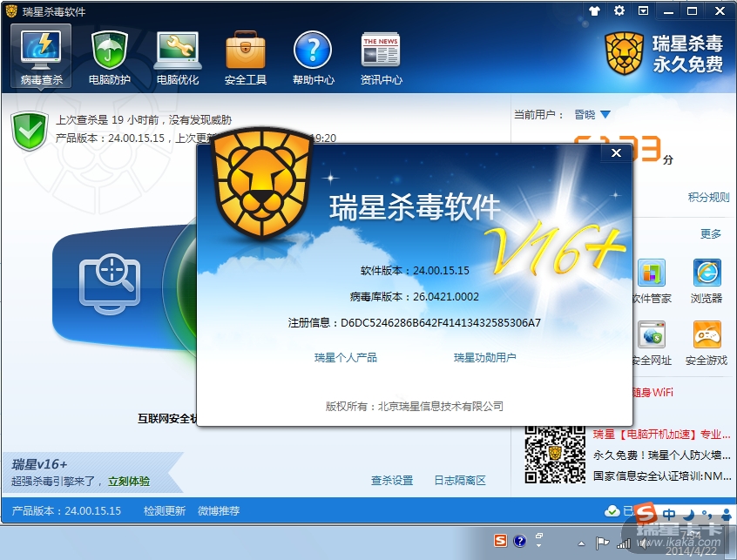Click the blue help icon in taskbar

pos(520,541)
